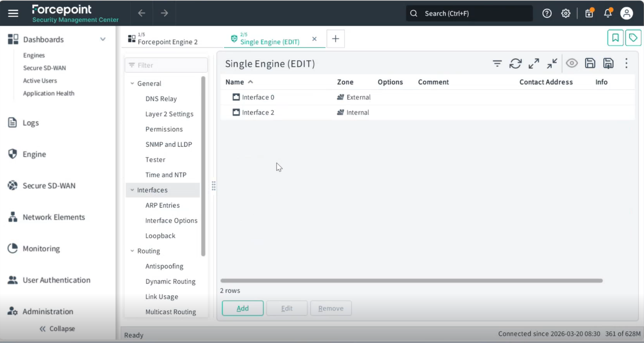The width and height of the screenshot is (644, 343).
Task: Open User Authentication in sidebar
Action: click(x=56, y=280)
